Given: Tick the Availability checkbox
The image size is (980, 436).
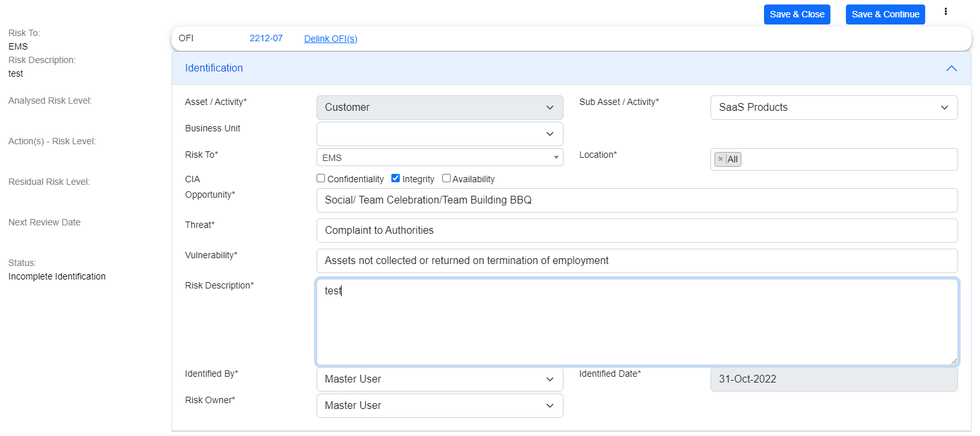Looking at the screenshot, I should (x=446, y=178).
